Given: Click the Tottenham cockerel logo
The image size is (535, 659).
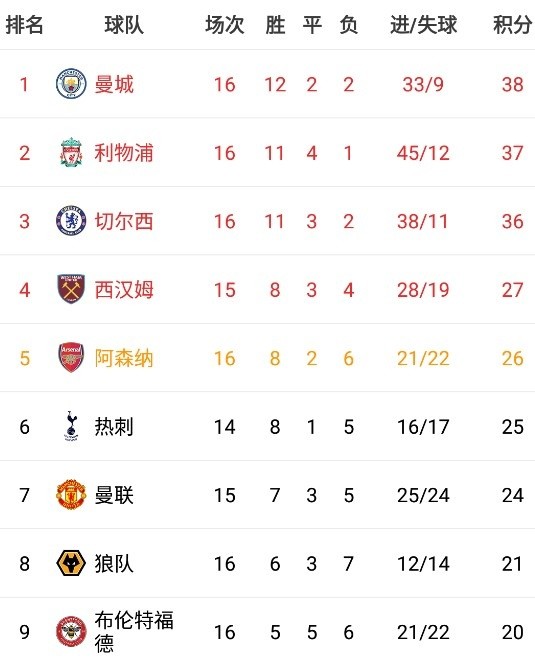Looking at the screenshot, I should [71, 426].
